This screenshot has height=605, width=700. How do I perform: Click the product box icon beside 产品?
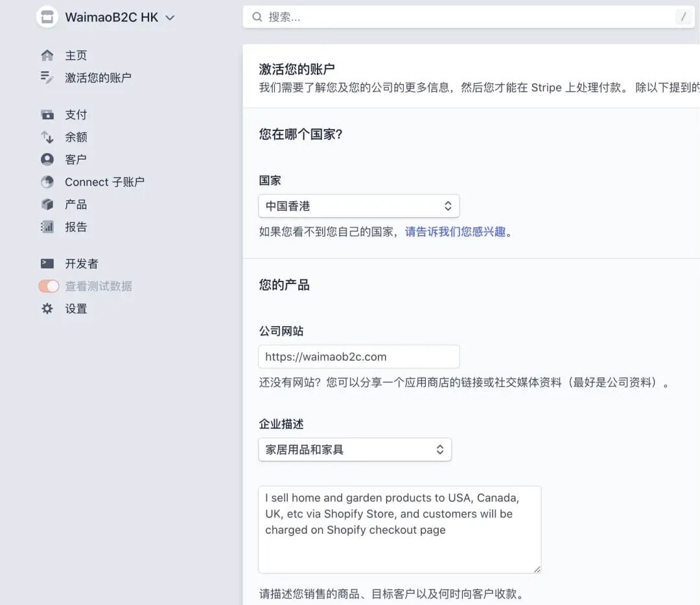coord(47,204)
